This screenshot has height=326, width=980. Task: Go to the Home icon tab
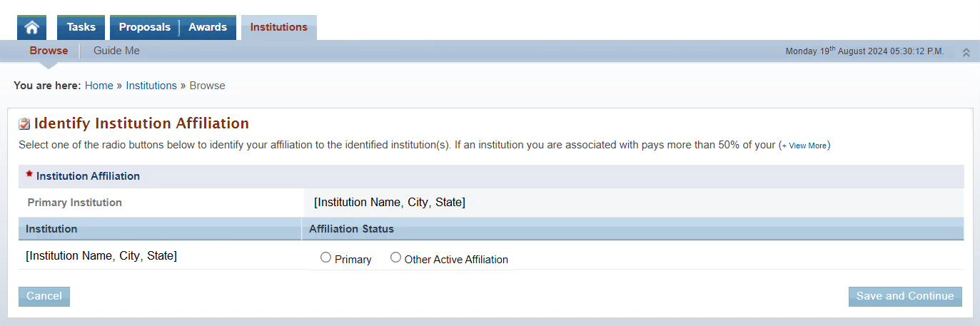31,28
